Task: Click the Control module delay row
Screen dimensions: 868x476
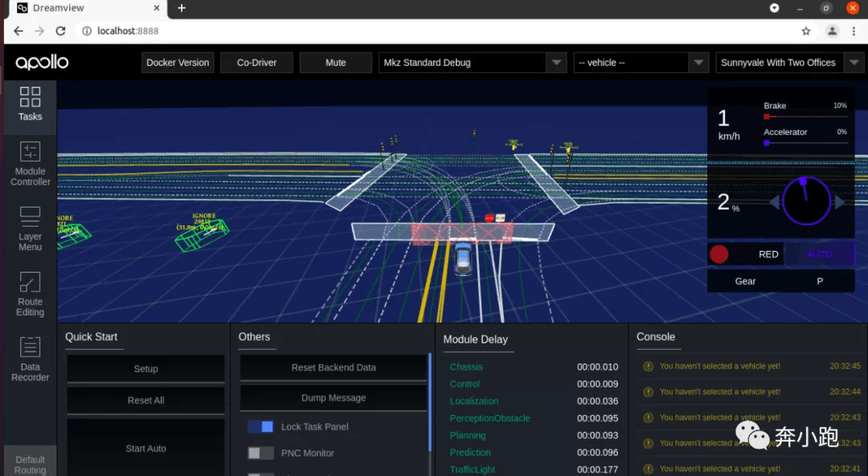Action: (534, 384)
